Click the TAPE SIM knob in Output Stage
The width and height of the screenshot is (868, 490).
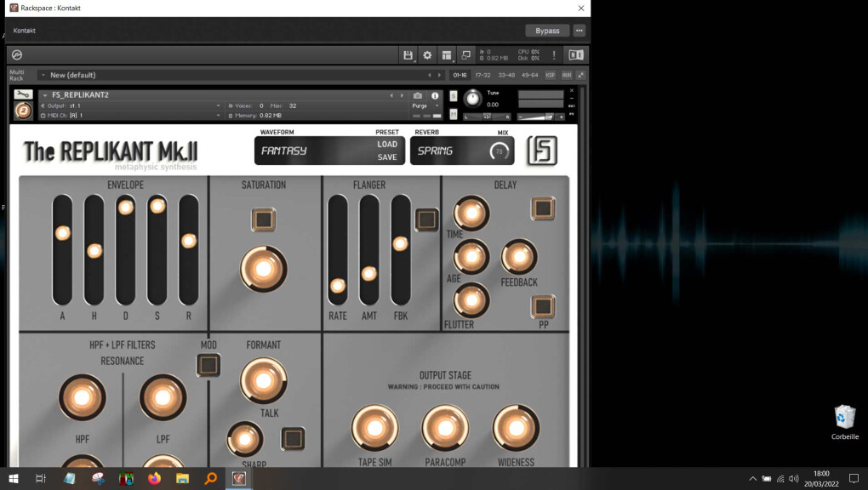(374, 427)
